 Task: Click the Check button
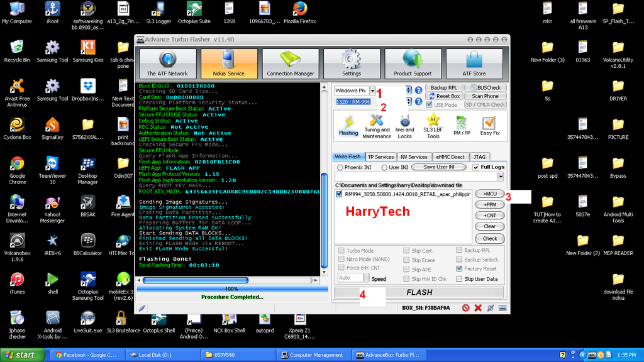point(489,238)
